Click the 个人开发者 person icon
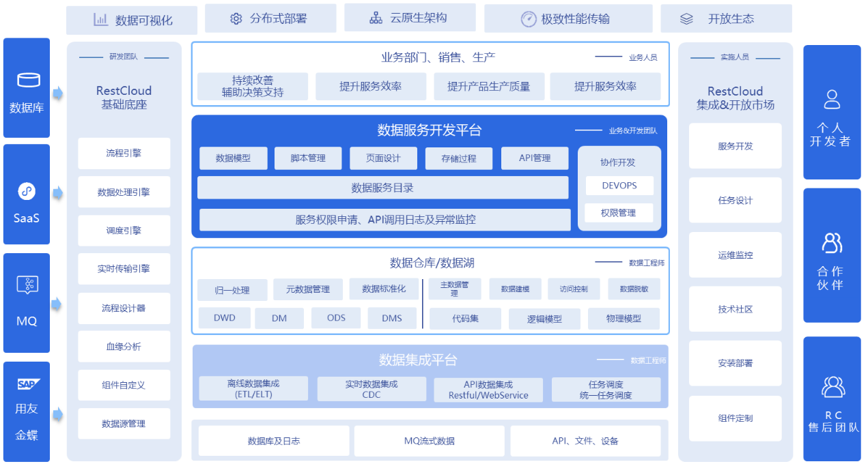 click(x=832, y=100)
